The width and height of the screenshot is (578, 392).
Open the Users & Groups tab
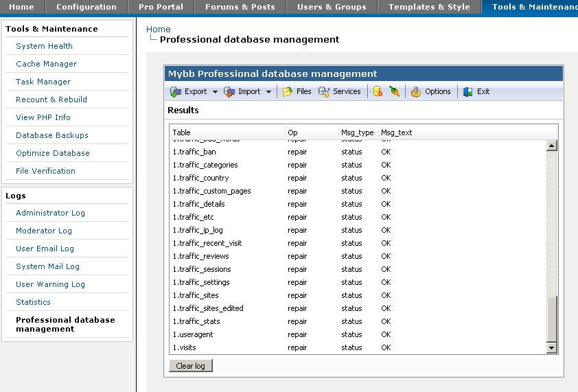(332, 7)
